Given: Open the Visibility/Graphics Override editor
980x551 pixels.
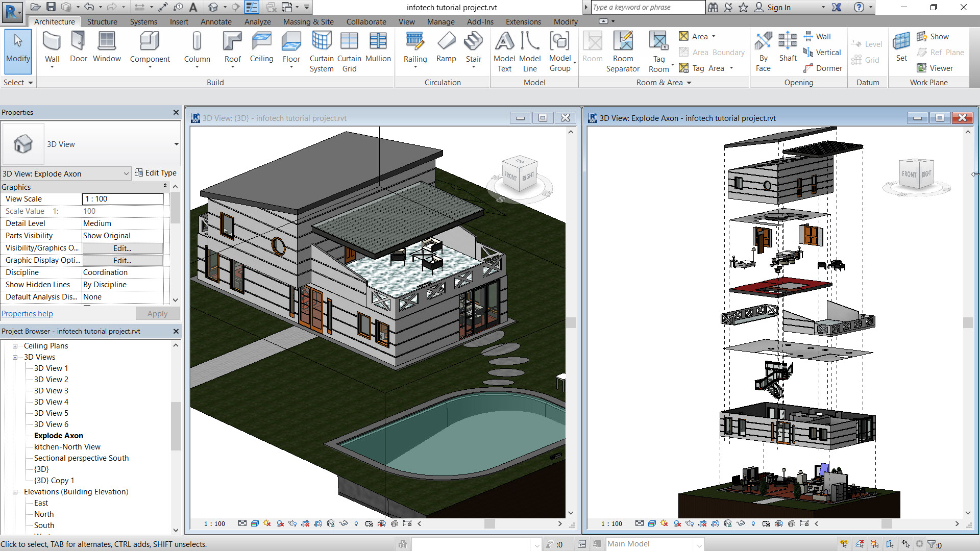Looking at the screenshot, I should (x=122, y=247).
